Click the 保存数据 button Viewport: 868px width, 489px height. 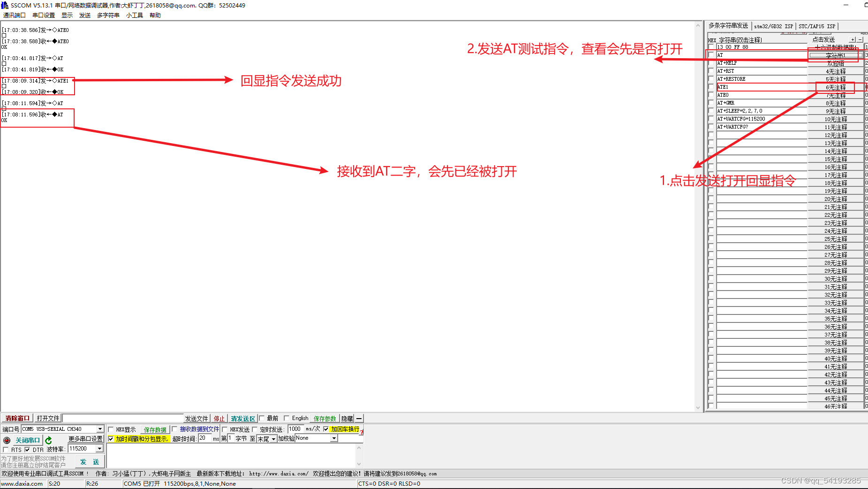pos(155,429)
